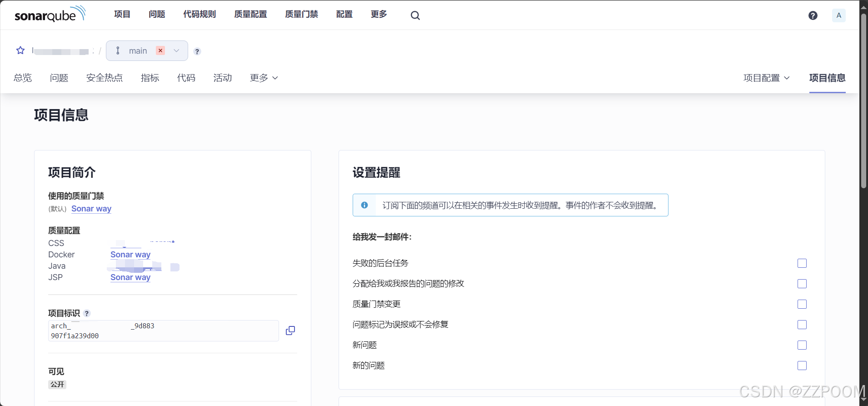Open the top-level 配置 menu
Screen dimensions: 868x406
(x=344, y=15)
